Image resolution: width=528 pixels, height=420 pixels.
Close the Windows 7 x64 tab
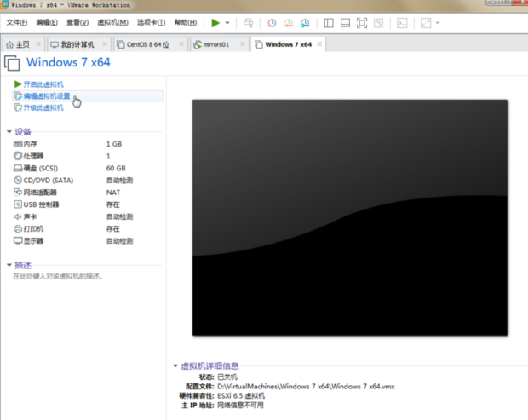pyautogui.click(x=319, y=44)
